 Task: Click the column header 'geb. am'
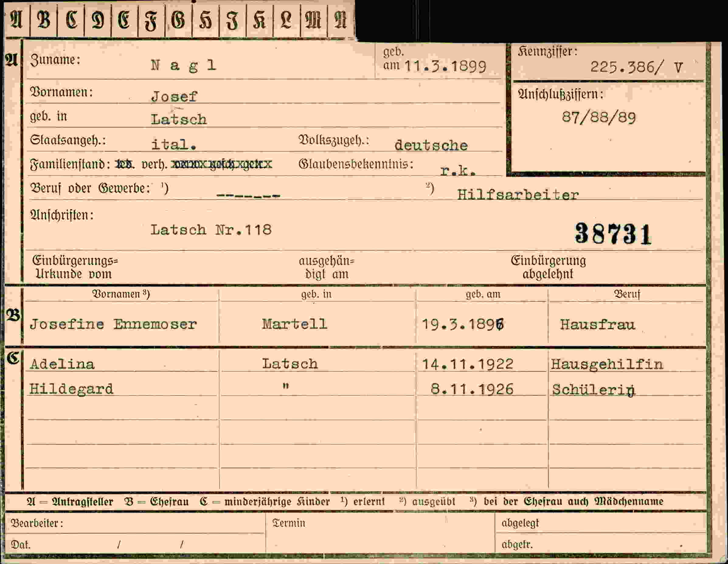pyautogui.click(x=483, y=294)
